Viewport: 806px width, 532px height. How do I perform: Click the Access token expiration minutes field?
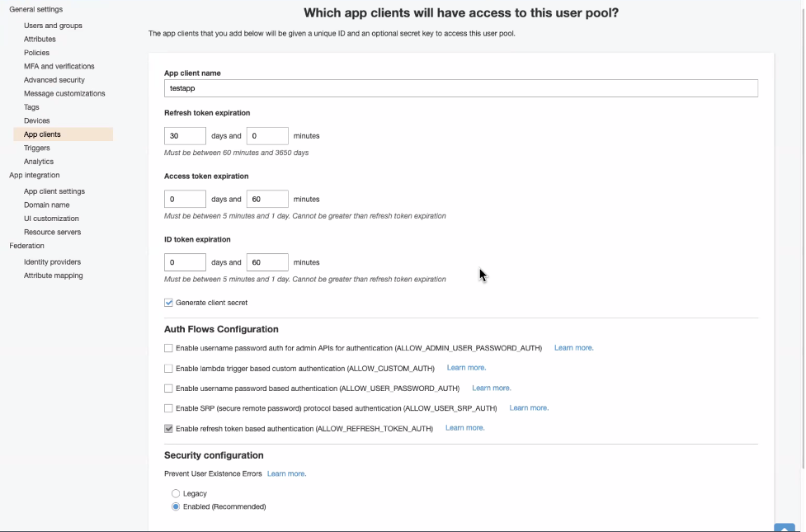click(x=267, y=199)
